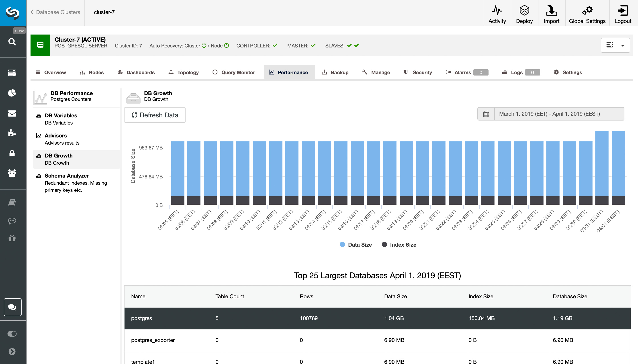Screen dimensions: 638x364
Task: Open the sidebar puzzle integrations icon
Action: pos(12,133)
